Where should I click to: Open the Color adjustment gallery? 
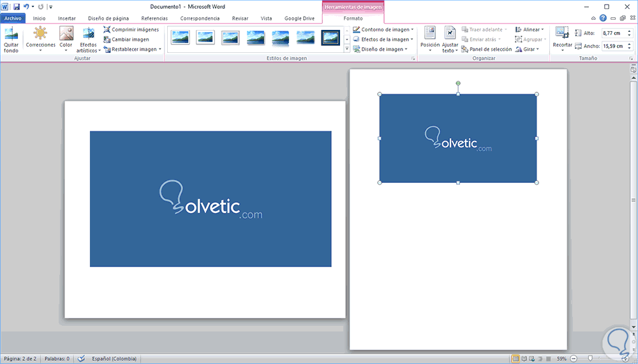[x=66, y=40]
